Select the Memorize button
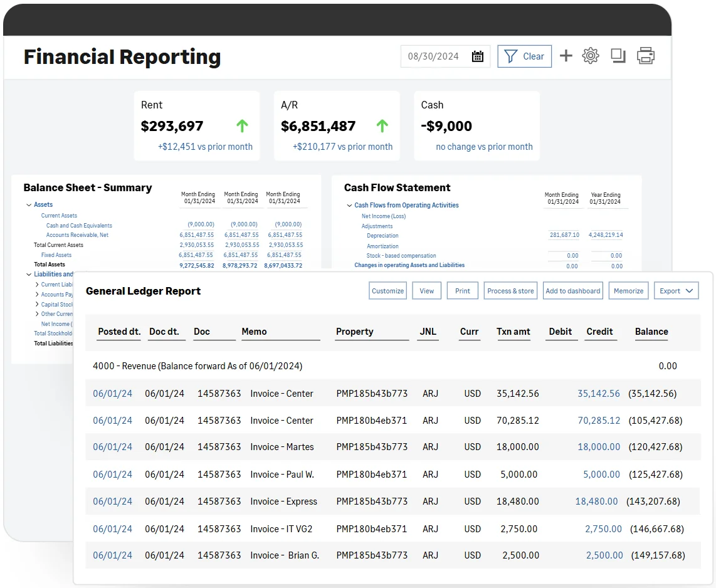Screen dimensions: 716x588 [628, 291]
